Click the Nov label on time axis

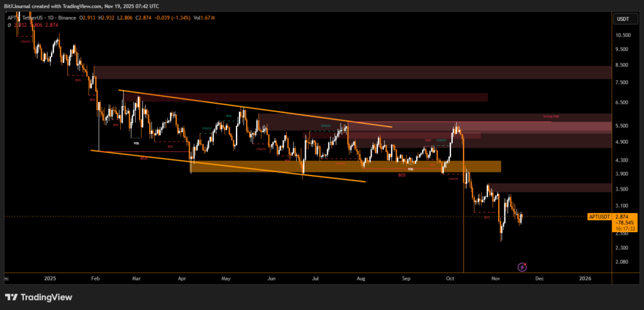[495, 277]
